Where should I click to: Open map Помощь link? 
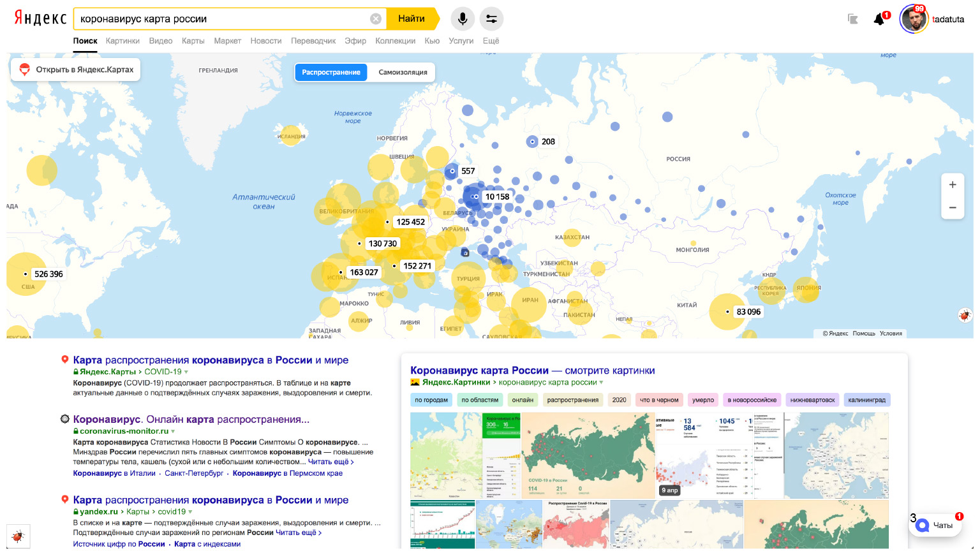[864, 334]
